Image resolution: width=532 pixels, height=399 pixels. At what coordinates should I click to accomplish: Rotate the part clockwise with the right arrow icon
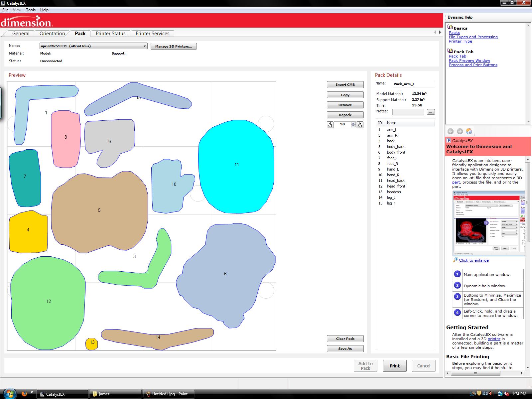[360, 125]
